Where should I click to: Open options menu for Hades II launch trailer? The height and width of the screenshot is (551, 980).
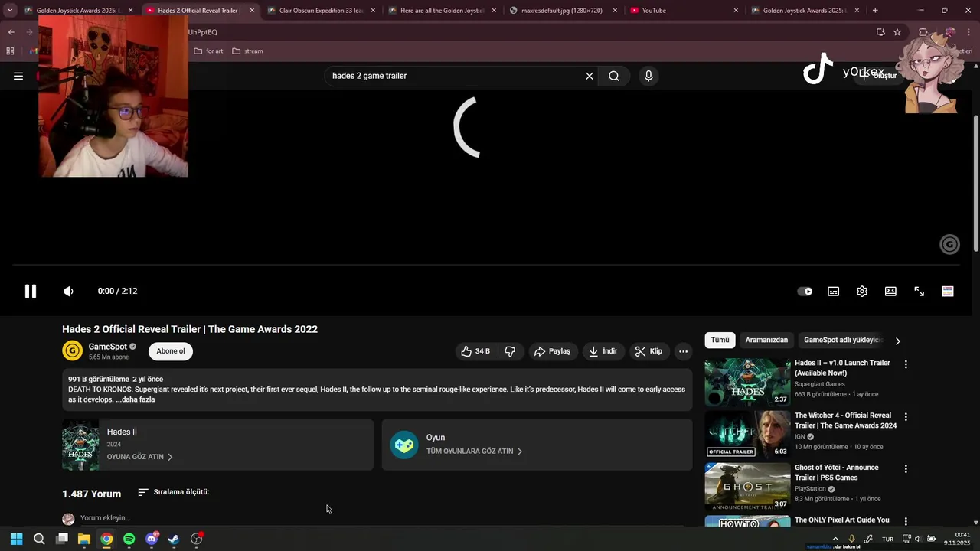906,364
